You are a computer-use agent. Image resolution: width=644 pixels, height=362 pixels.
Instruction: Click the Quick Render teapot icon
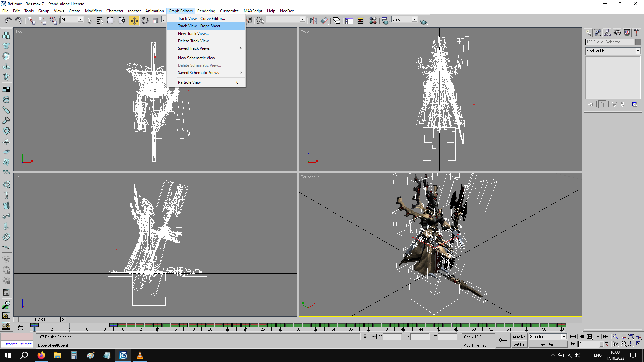click(x=423, y=21)
